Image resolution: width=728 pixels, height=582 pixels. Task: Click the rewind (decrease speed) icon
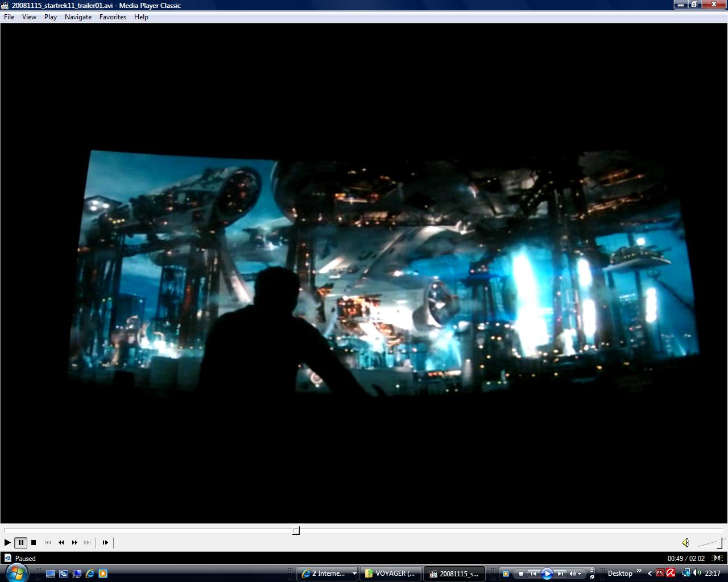click(x=61, y=543)
